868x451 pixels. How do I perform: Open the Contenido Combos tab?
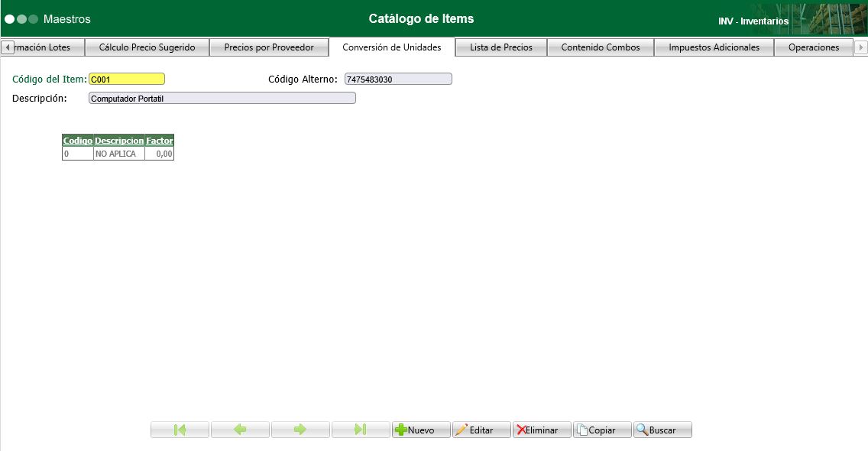[600, 47]
